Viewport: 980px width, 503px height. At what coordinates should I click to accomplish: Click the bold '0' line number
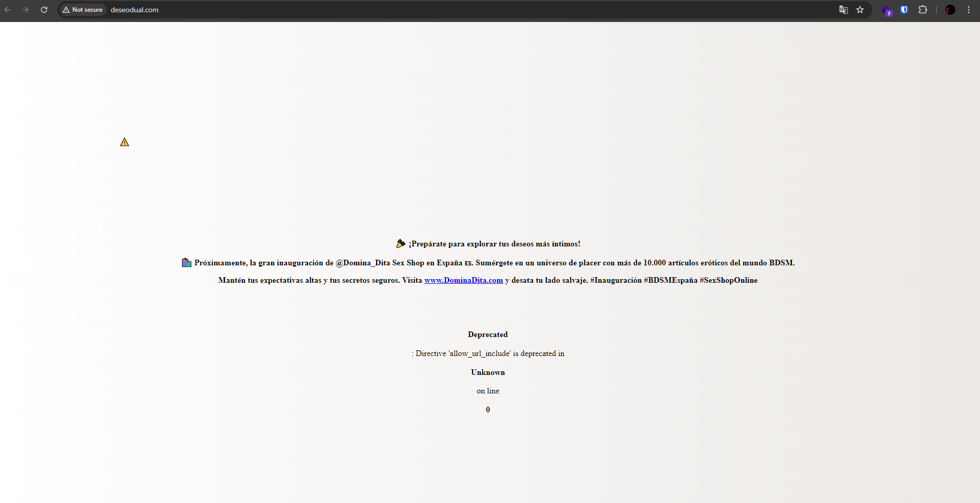click(488, 410)
